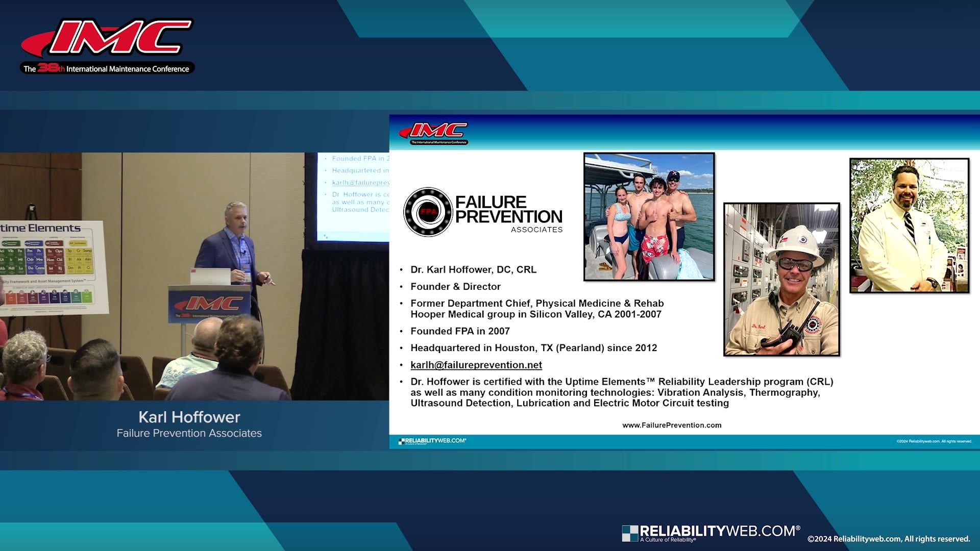Image resolution: width=980 pixels, height=551 pixels.
Task: Click the hard hat worker photo
Action: tap(781, 279)
